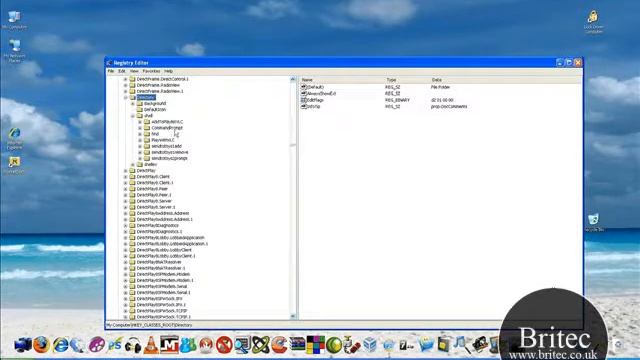Open the File menu in Registry Editor

coord(111,71)
